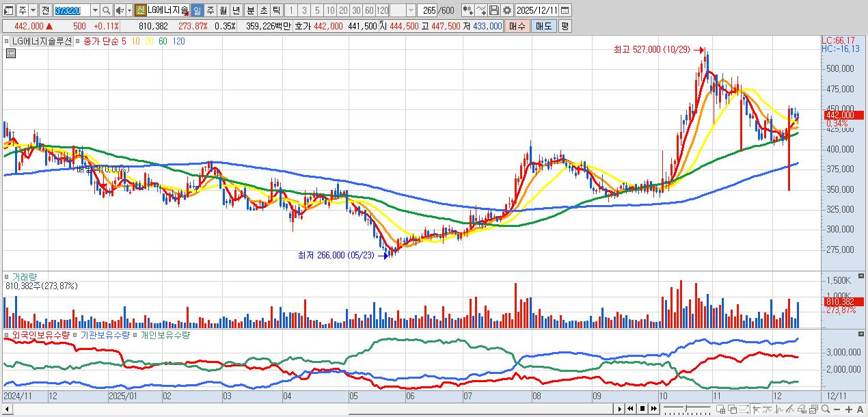Click the peak wave analysis icon

[779, 409]
